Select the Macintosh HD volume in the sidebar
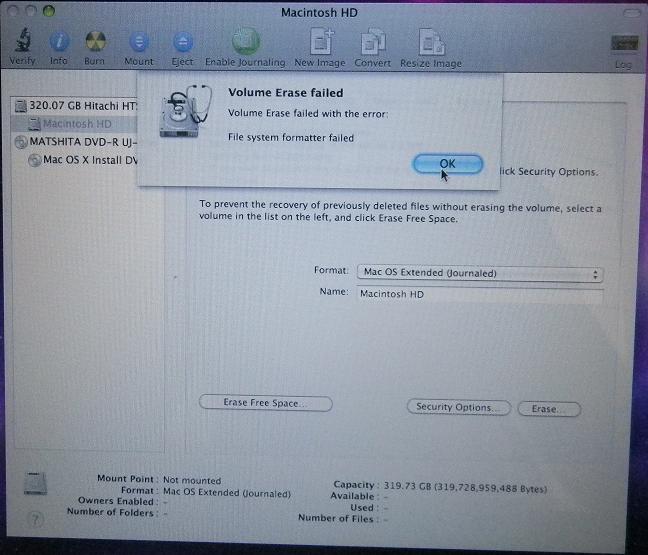 75,124
